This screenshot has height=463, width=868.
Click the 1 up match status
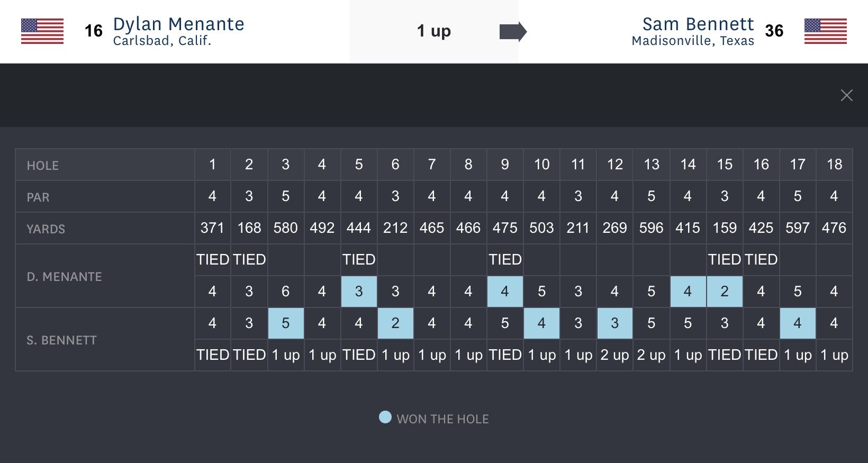(433, 31)
